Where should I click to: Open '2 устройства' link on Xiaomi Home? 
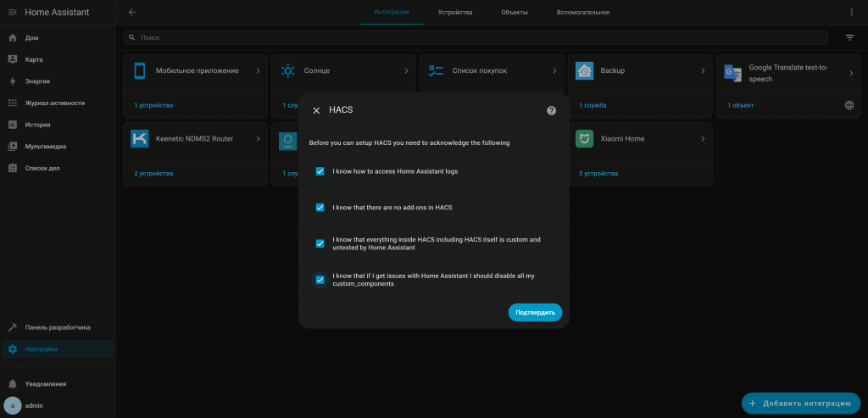pyautogui.click(x=598, y=173)
